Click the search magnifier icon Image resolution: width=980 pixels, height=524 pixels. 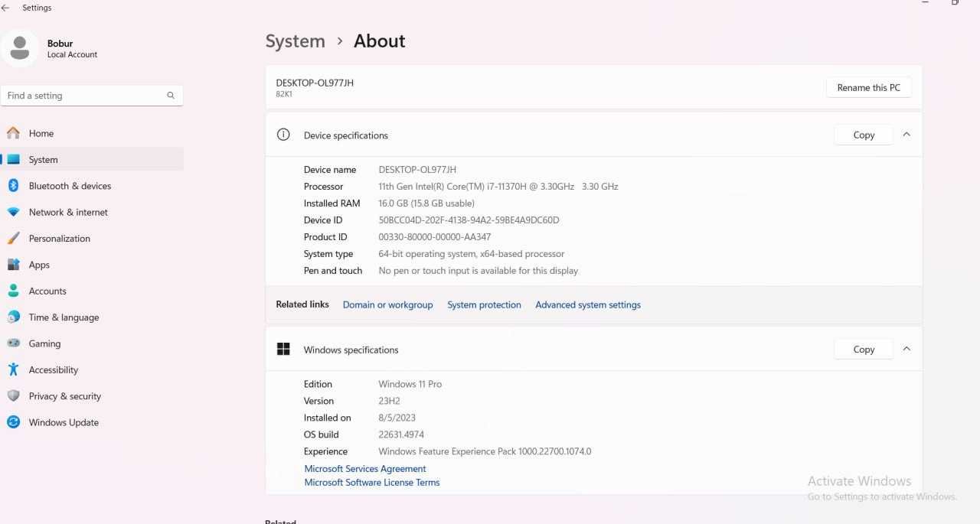coord(171,96)
